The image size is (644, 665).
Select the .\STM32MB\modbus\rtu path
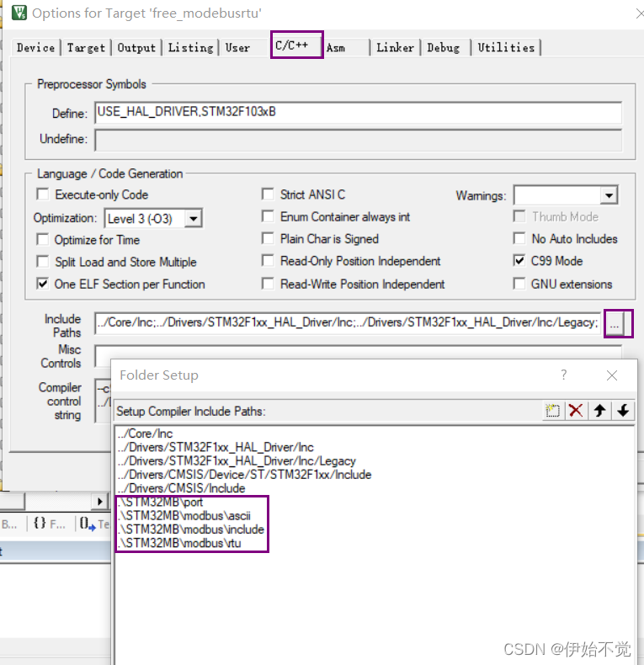tap(179, 543)
